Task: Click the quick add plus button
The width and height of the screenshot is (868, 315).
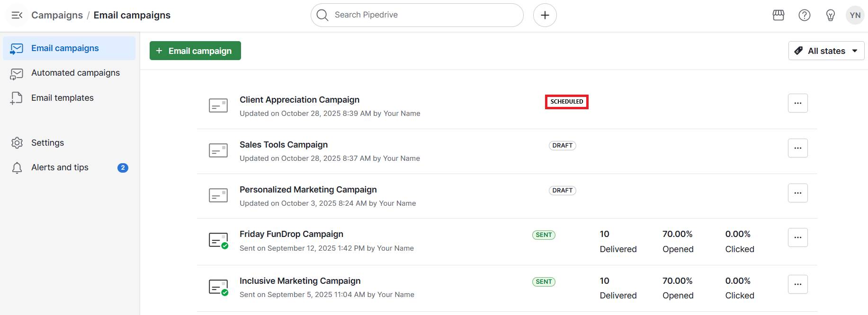Action: (x=545, y=15)
